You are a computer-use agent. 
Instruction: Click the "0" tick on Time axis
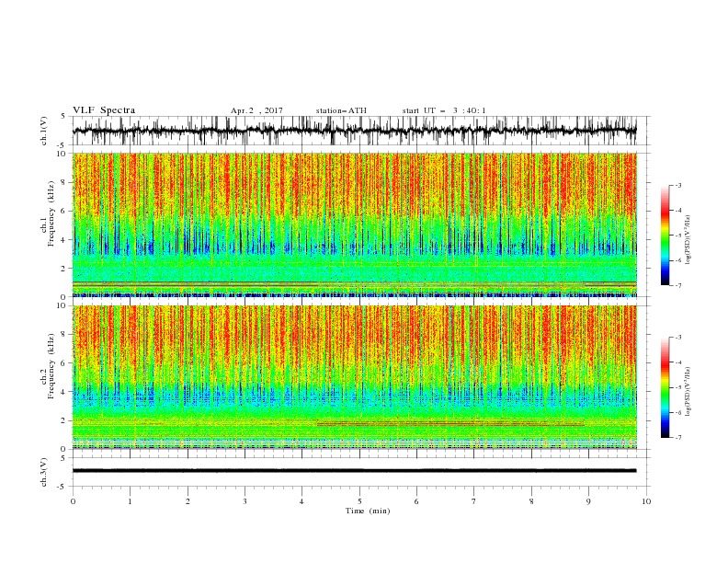coord(73,501)
